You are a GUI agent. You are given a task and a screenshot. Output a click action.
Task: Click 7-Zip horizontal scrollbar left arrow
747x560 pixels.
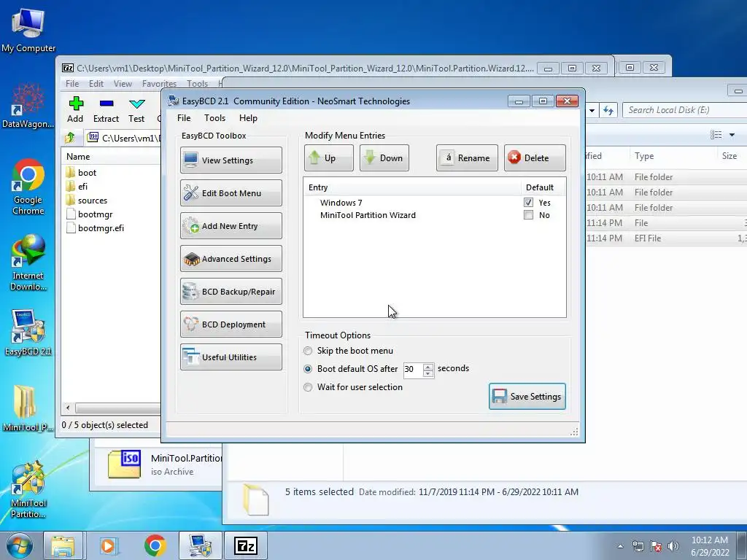[x=68, y=408]
